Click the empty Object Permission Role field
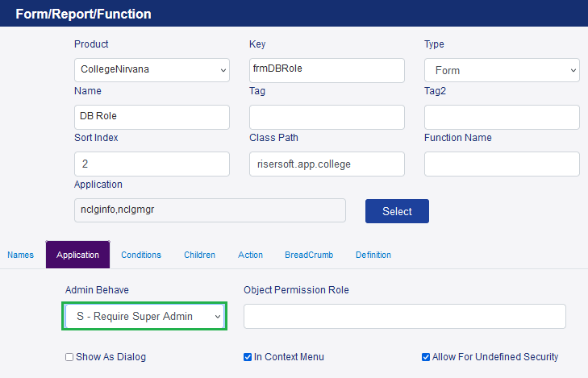Image resolution: width=588 pixels, height=378 pixels. [405, 316]
